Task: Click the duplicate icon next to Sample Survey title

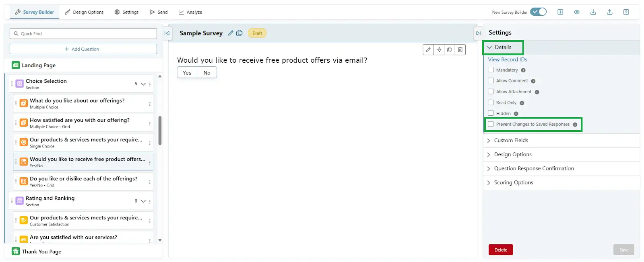Action: pos(239,33)
